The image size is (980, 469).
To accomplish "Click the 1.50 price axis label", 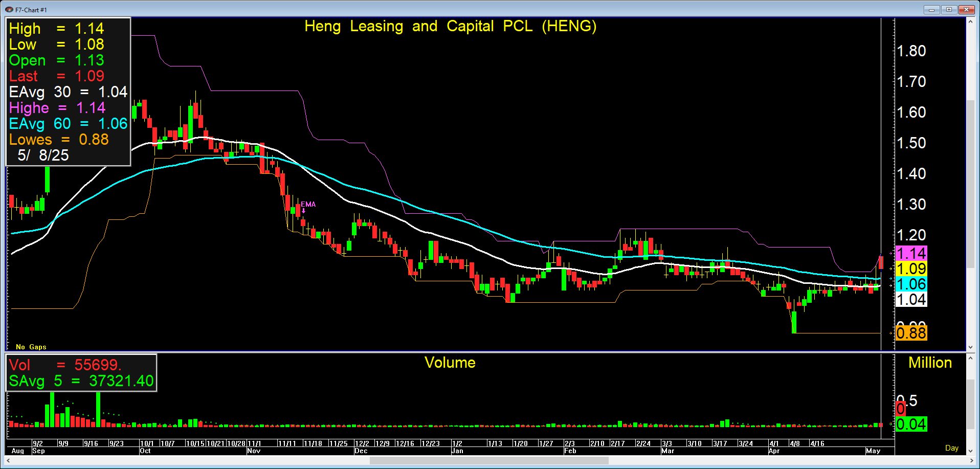I will [x=911, y=143].
